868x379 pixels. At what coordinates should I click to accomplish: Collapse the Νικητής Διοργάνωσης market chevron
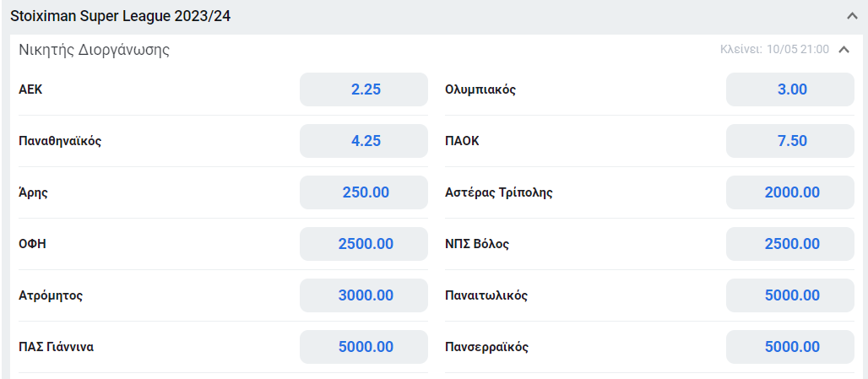[x=844, y=50]
